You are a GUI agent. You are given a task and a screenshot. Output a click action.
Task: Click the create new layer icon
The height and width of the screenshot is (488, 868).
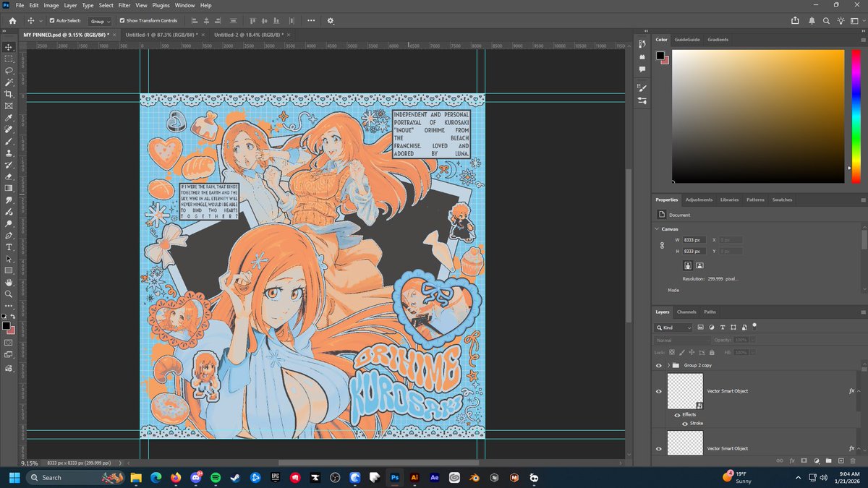[x=841, y=461]
